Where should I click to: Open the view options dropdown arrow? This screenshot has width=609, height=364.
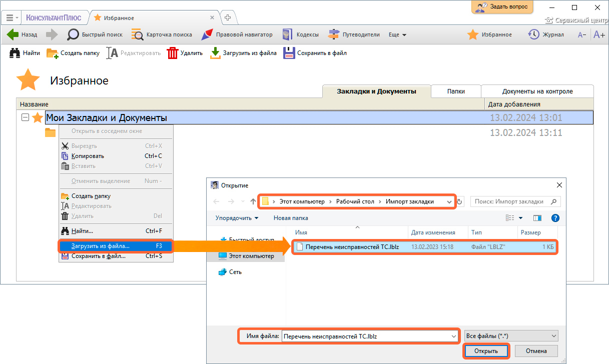(520, 218)
